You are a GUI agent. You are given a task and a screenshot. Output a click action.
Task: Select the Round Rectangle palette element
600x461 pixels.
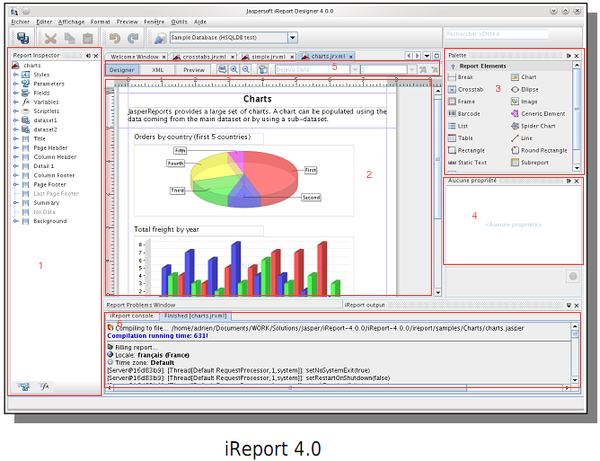point(539,150)
